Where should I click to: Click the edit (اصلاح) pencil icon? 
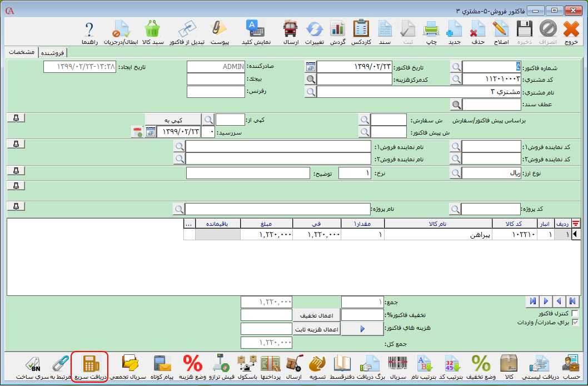pyautogui.click(x=501, y=29)
